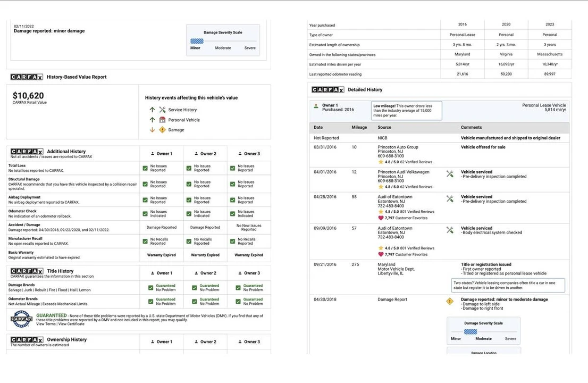The image size is (588, 383).
Task: Click Owner 3 person icon in Additional History
Action: (x=240, y=153)
